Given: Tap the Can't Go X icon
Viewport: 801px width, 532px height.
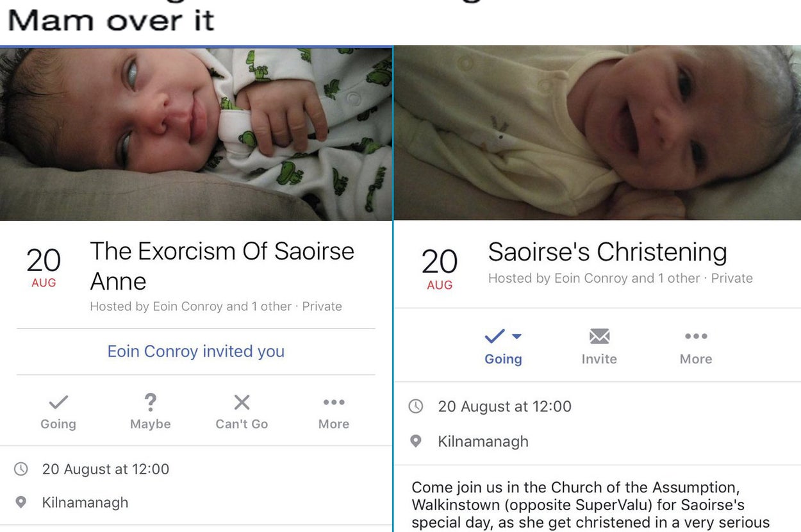Looking at the screenshot, I should 242,403.
